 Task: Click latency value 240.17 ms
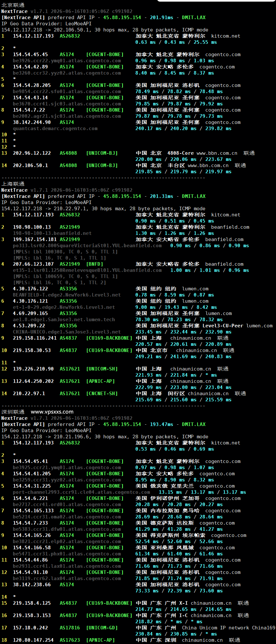point(148,128)
